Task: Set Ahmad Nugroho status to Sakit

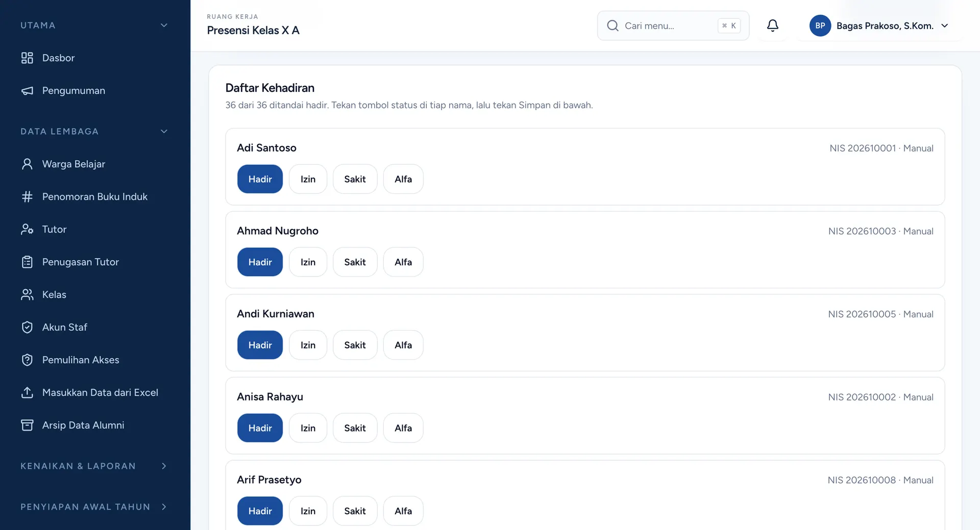Action: (355, 262)
